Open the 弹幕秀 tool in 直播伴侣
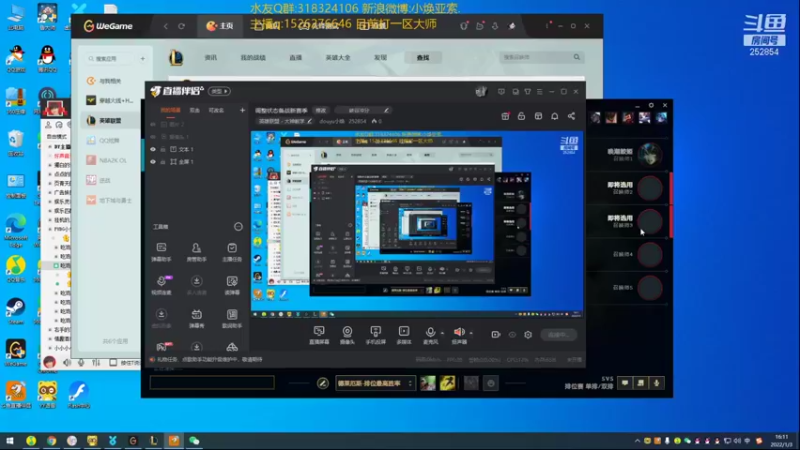The image size is (800, 450). click(196, 318)
